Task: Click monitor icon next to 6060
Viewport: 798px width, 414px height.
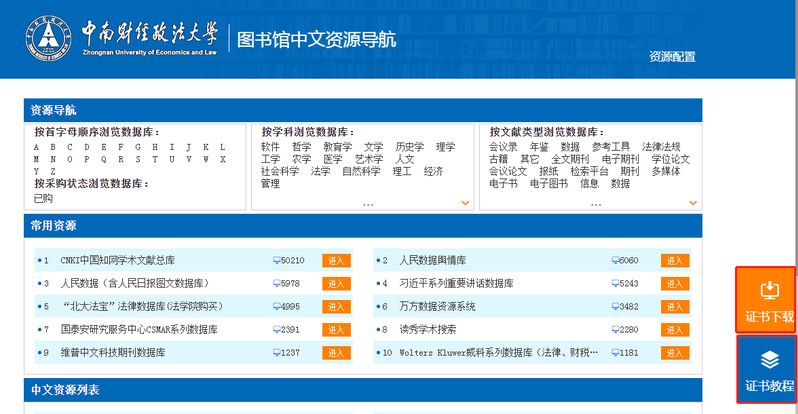Action: [x=615, y=261]
